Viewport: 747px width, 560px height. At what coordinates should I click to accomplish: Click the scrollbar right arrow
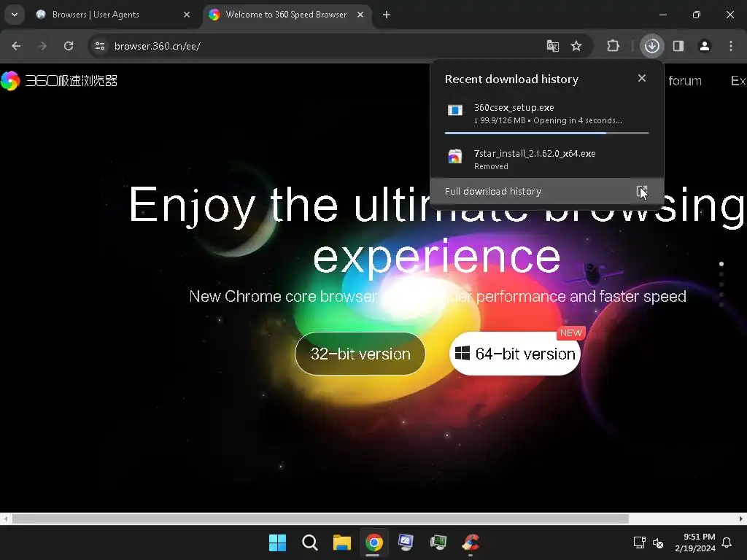tap(741, 518)
